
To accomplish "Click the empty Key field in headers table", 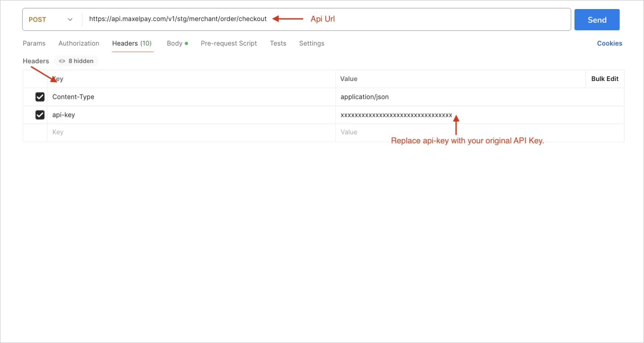I will [x=145, y=132].
